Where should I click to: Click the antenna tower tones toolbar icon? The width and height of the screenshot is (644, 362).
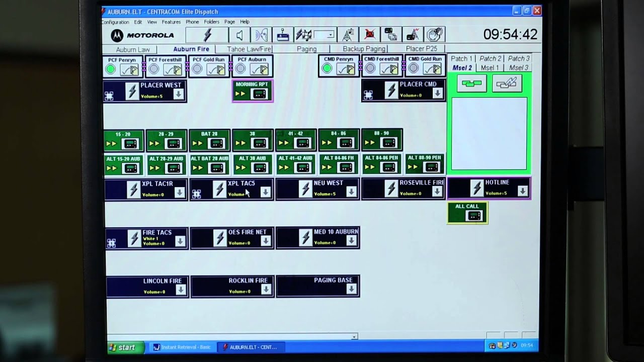pos(348,35)
